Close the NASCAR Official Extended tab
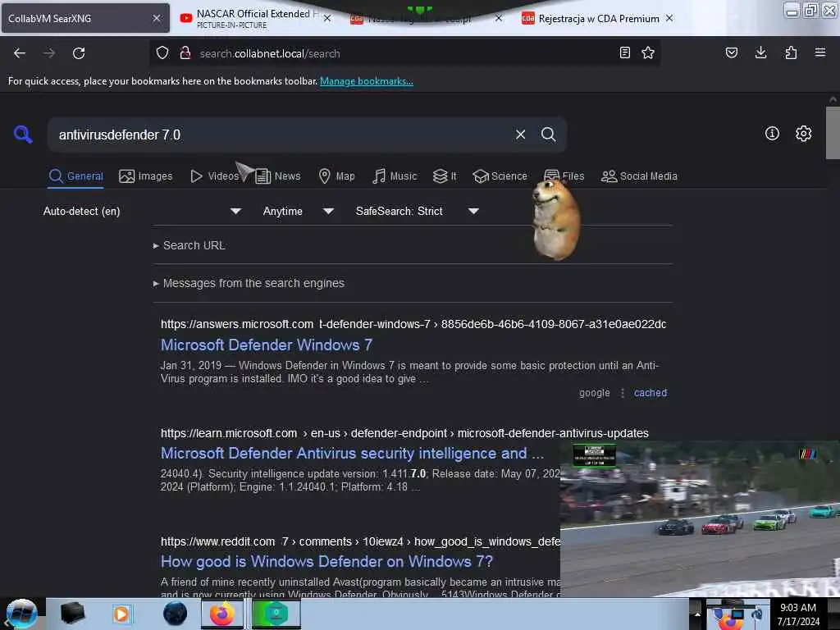This screenshot has width=840, height=630. pos(327,18)
